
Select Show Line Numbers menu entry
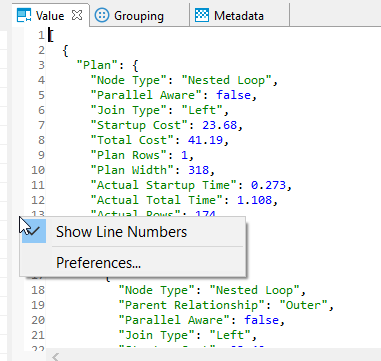pyautogui.click(x=133, y=232)
